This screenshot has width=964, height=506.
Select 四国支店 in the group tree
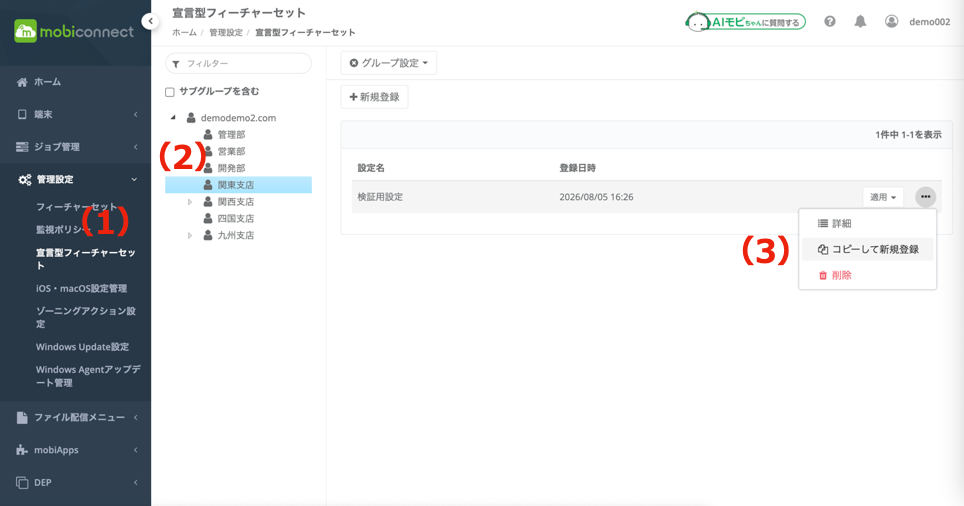[235, 218]
